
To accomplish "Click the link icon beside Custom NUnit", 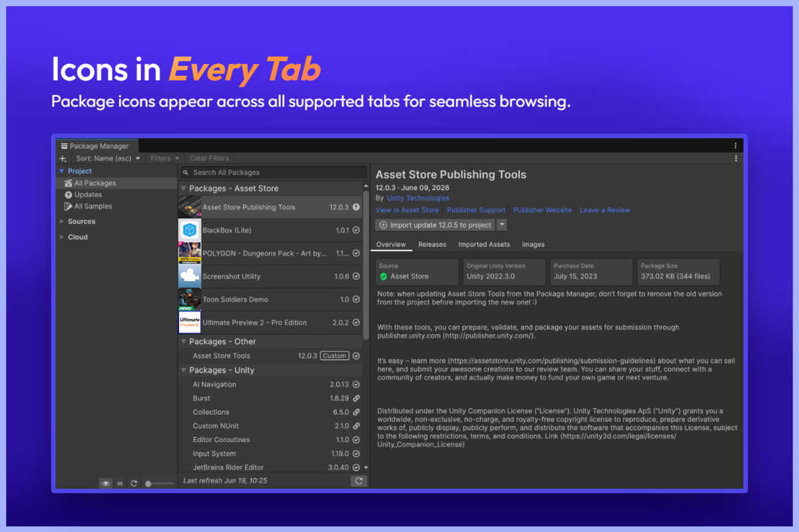I will 356,426.
